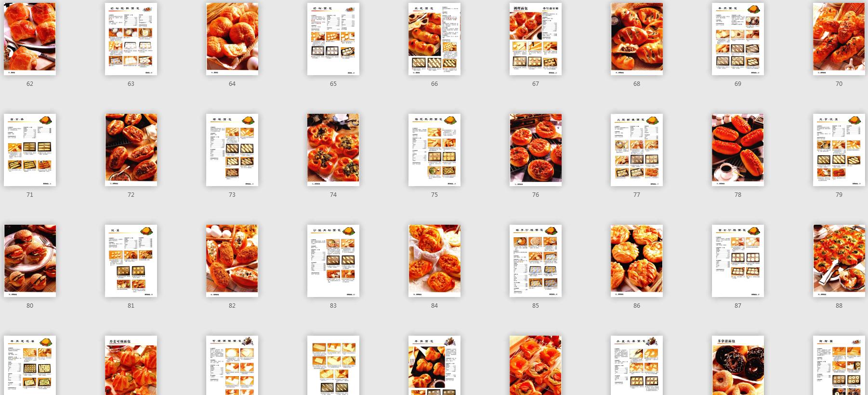Click the page 79 thumbnail
Viewport: 868px width, 395px height.
click(x=839, y=150)
